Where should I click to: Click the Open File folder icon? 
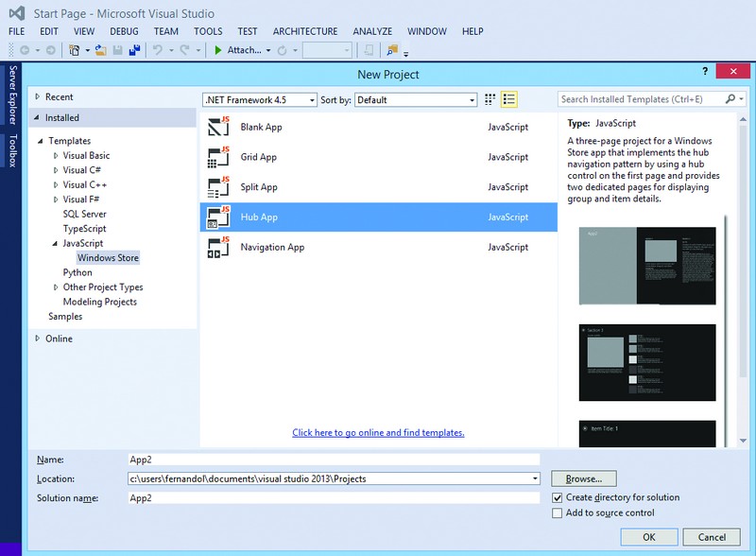(101, 50)
